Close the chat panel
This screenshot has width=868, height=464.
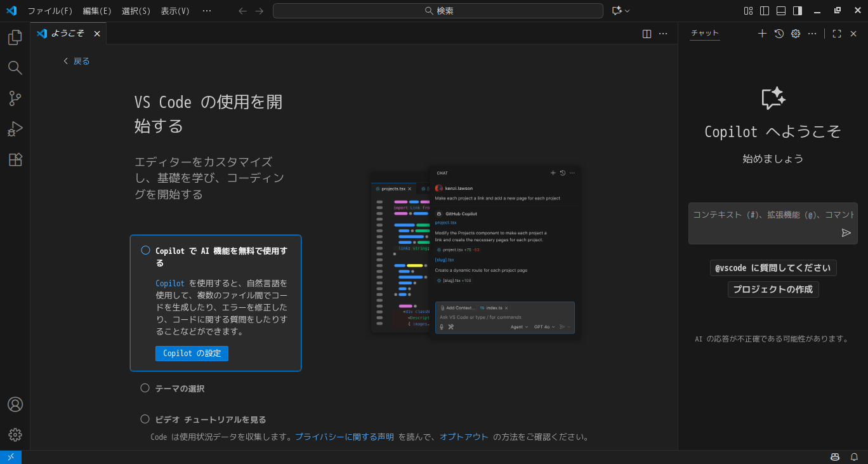853,34
